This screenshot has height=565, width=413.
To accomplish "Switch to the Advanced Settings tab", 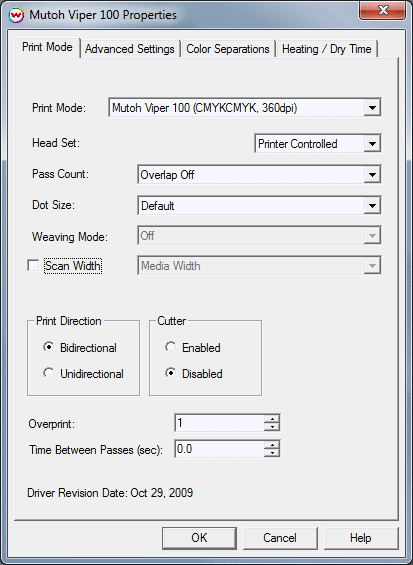I will (x=130, y=49).
